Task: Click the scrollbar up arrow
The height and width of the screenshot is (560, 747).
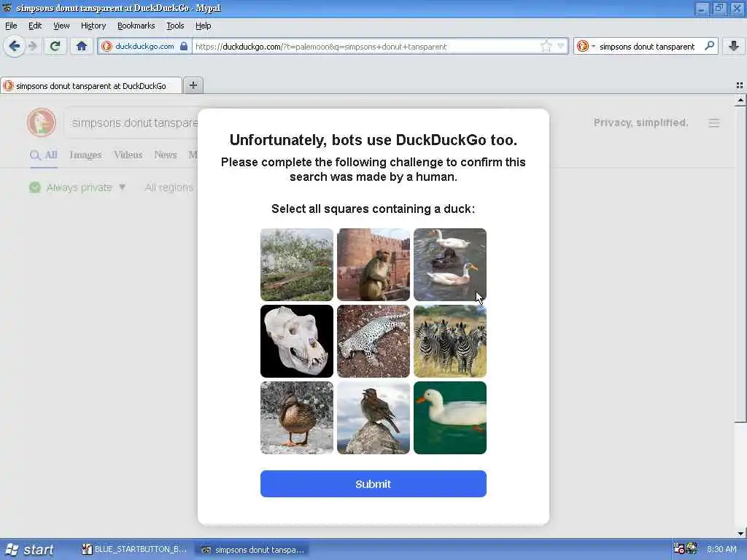Action: 740,100
